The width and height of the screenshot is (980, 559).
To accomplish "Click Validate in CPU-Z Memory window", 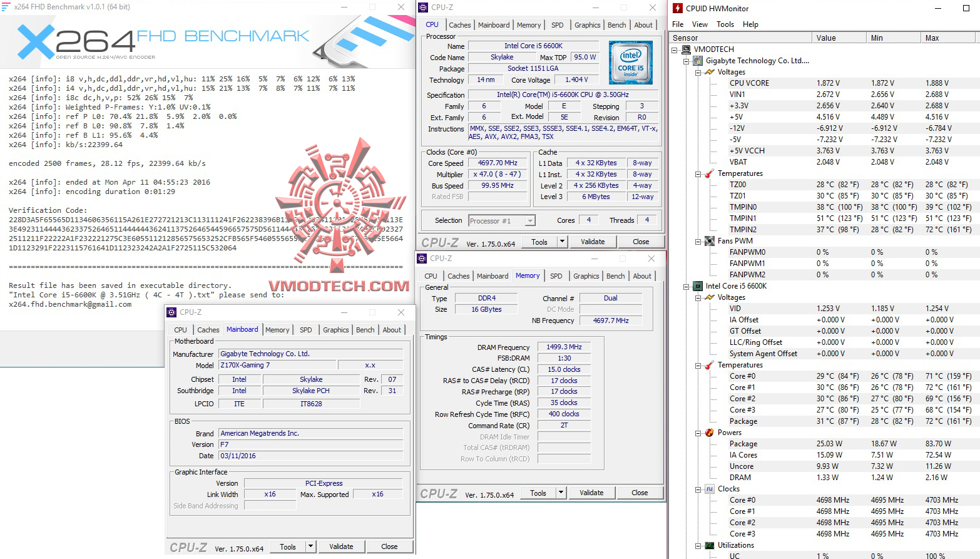I will 591,493.
